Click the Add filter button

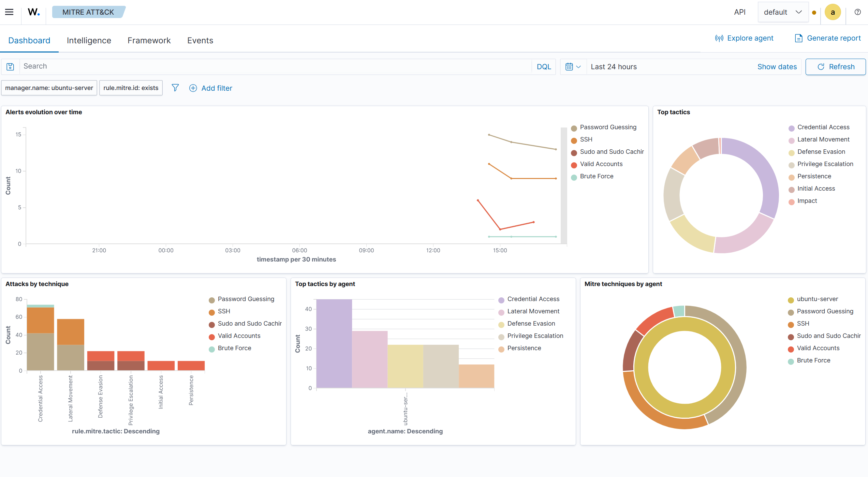coord(211,88)
